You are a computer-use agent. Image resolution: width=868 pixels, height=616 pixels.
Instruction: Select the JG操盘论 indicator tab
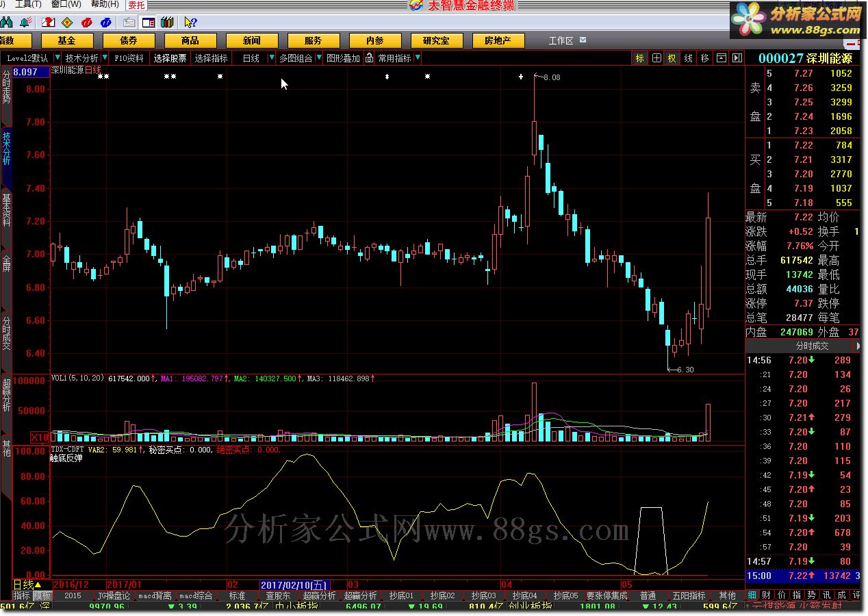click(114, 596)
